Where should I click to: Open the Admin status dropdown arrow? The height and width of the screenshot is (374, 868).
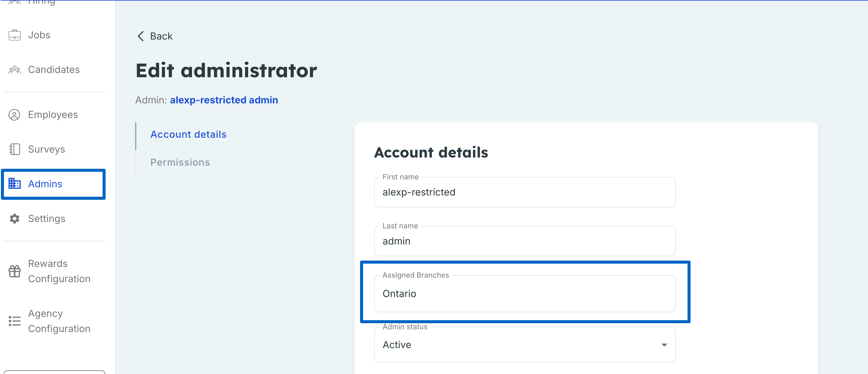(664, 345)
